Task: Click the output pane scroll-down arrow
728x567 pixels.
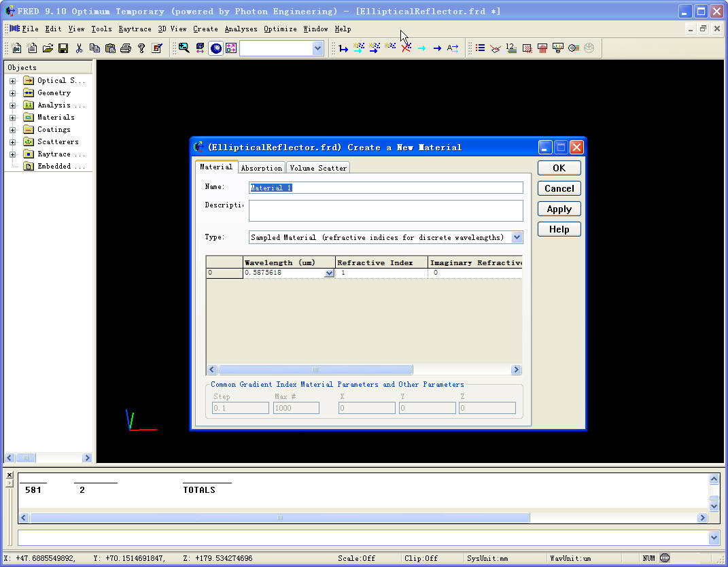Action: 714,505
